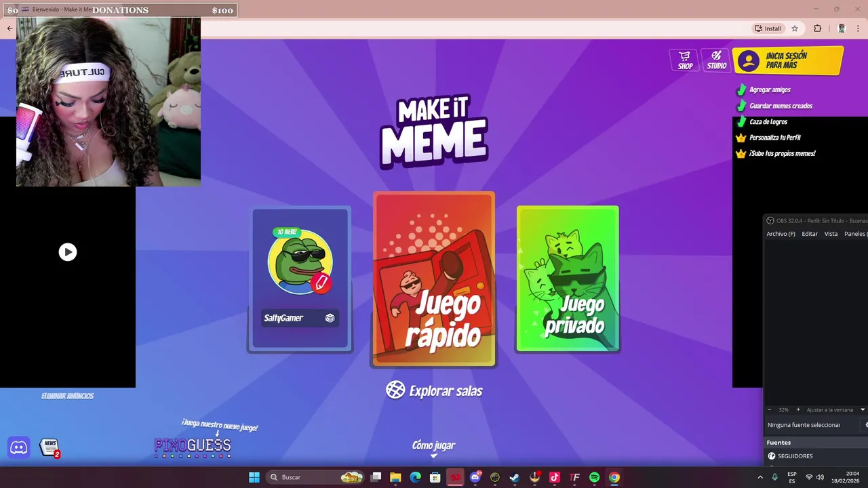
Task: Click taskbar Buscar search box
Action: (315, 477)
